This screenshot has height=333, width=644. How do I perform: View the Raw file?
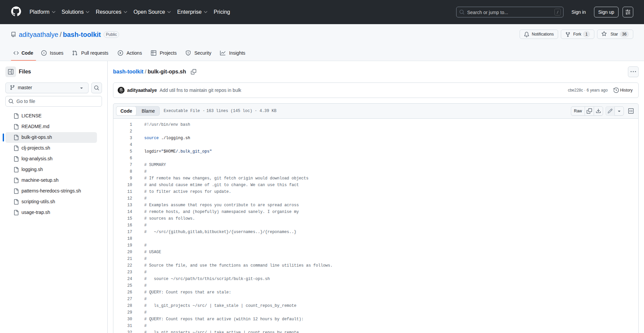click(x=578, y=111)
